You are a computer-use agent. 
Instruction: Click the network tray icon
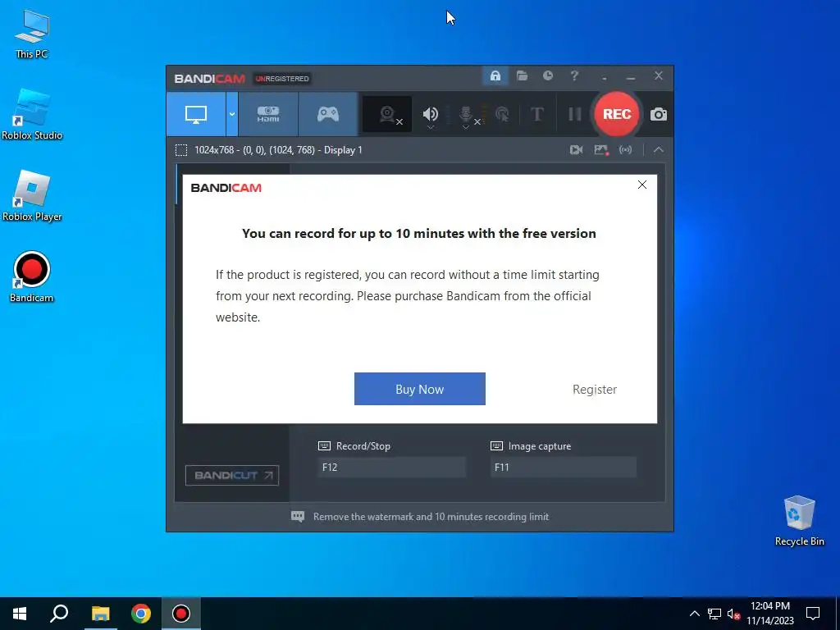click(x=714, y=614)
